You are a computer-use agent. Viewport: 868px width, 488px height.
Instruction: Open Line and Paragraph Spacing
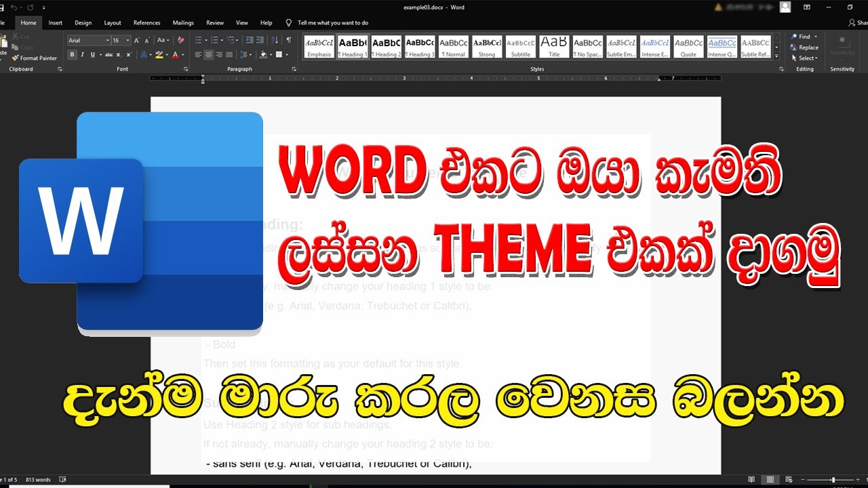click(243, 55)
